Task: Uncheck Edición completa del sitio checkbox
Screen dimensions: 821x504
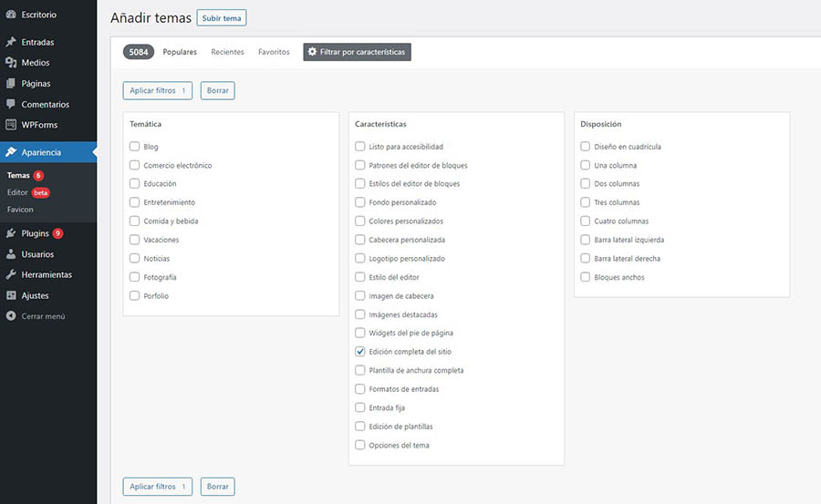Action: [360, 352]
